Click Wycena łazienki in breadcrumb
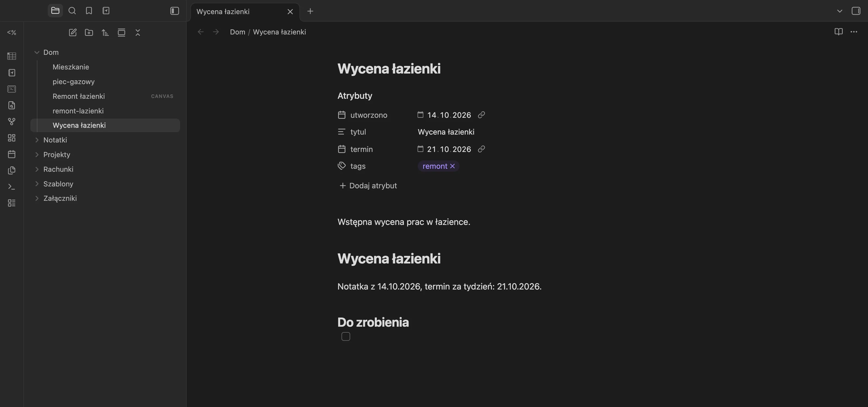 279,32
